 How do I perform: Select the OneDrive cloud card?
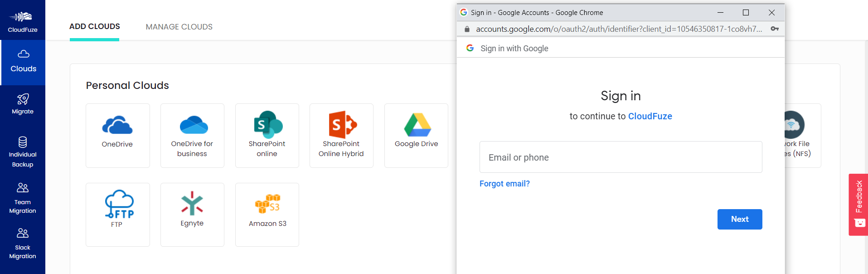coord(118,136)
